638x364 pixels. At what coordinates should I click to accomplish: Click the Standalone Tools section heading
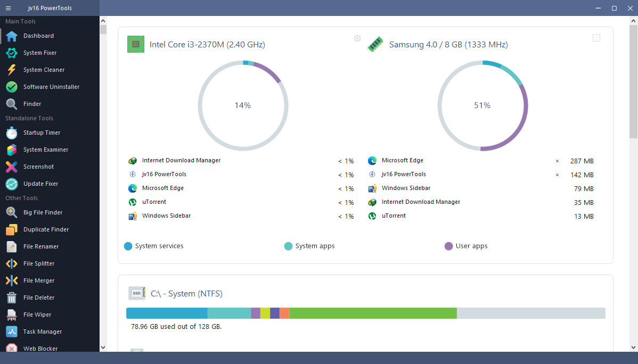tap(29, 118)
